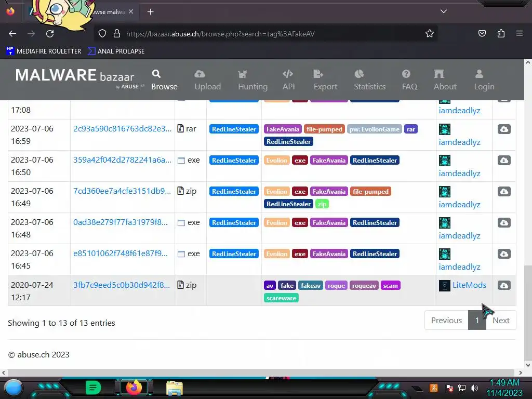Open the Firefox hamburger menu

coord(520,33)
